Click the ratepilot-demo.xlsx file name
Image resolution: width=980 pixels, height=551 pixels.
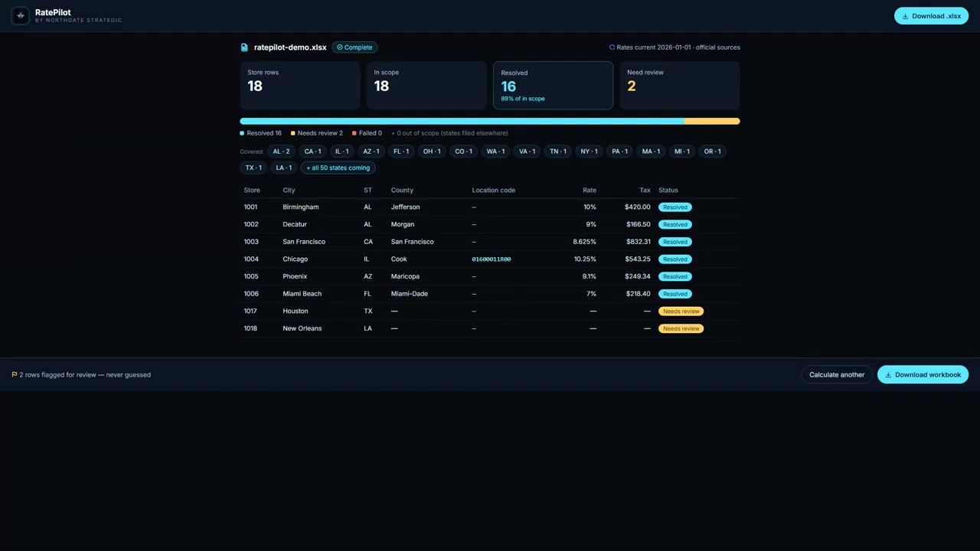(x=290, y=47)
